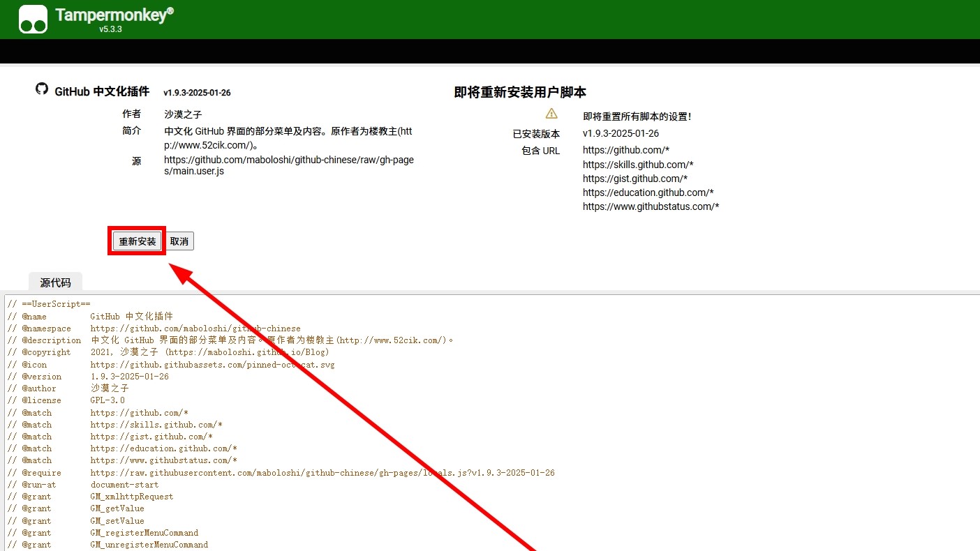The height and width of the screenshot is (551, 980).
Task: Click the @run-at document-start line
Action: [x=83, y=485]
